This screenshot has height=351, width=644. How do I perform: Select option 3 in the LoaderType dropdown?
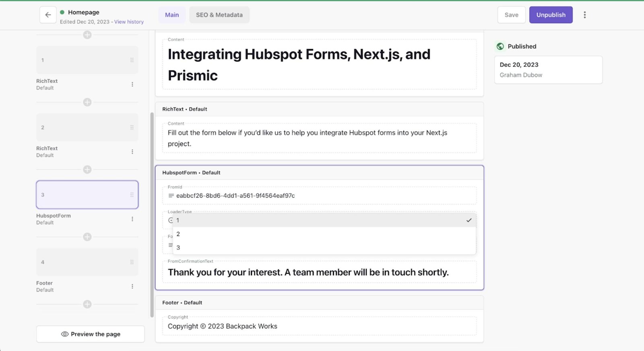click(178, 247)
